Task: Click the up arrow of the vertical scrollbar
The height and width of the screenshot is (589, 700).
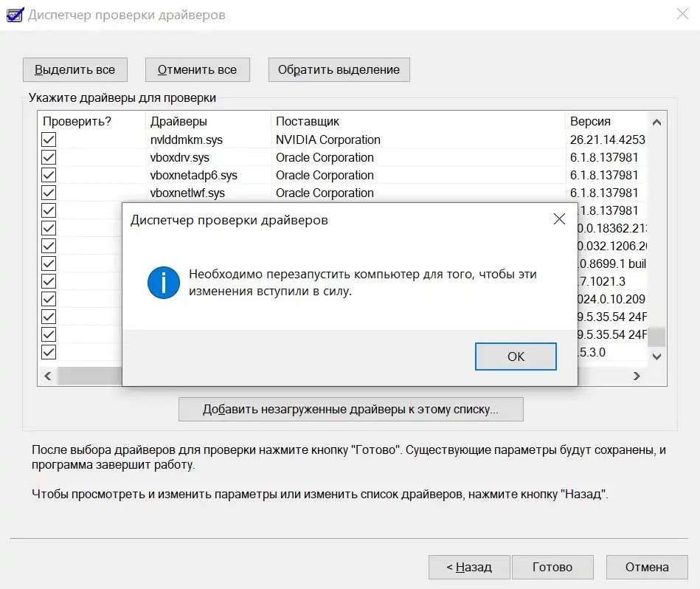Action: click(x=656, y=122)
